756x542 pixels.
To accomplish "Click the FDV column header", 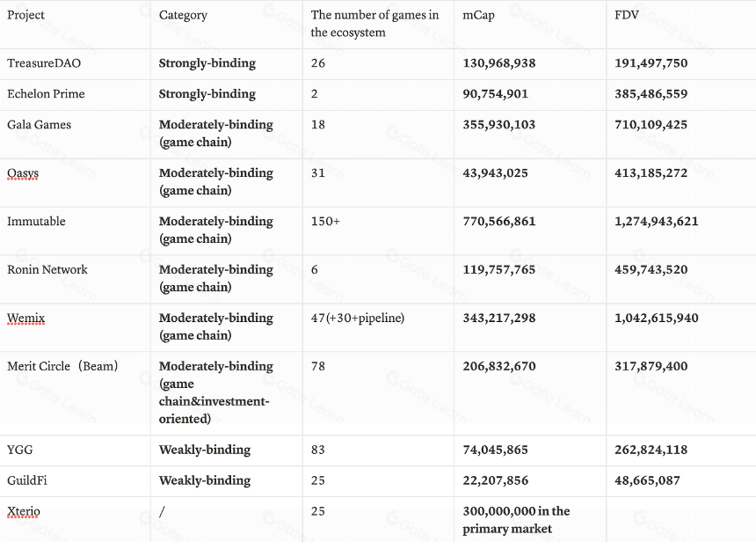I will pos(627,15).
